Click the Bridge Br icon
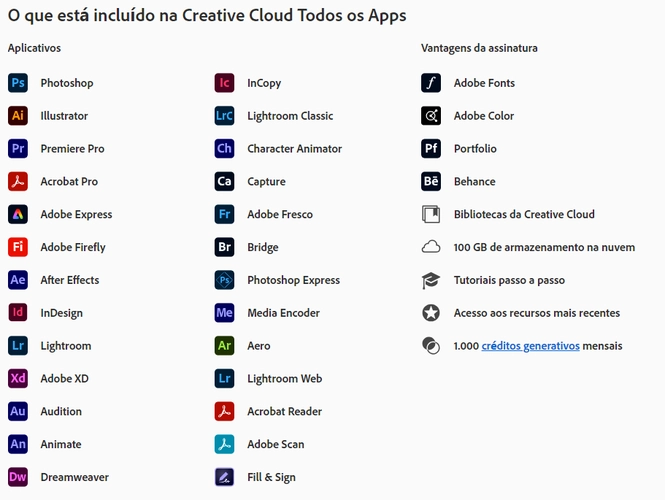 pos(225,247)
